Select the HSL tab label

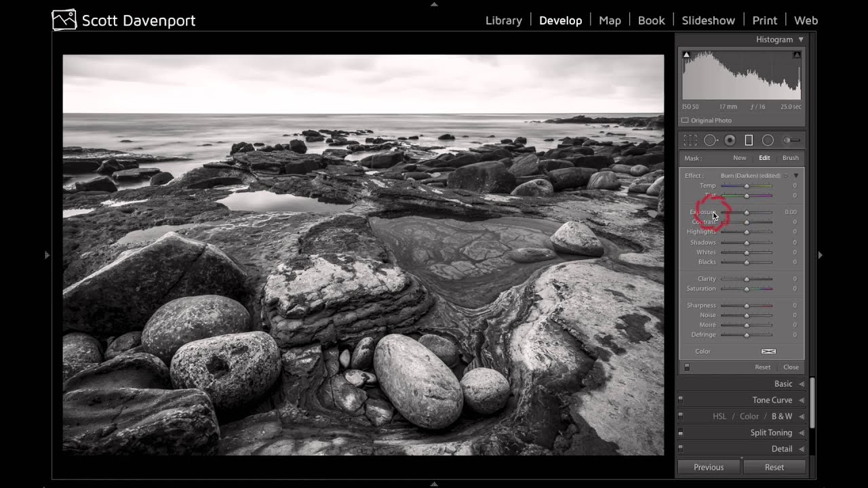[719, 416]
